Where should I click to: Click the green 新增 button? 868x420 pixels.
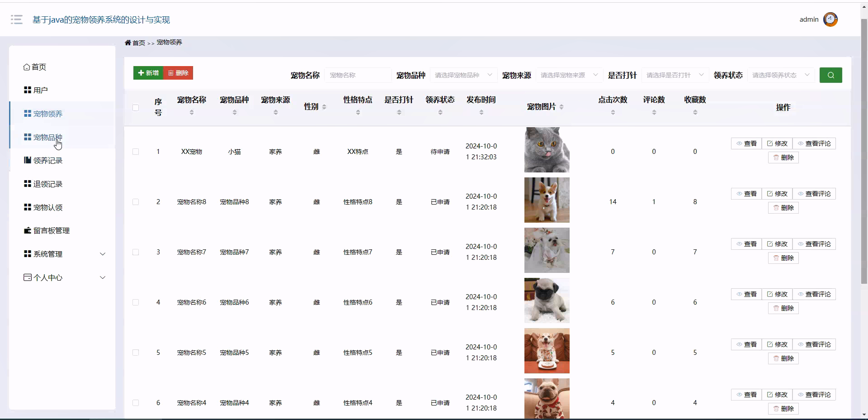pyautogui.click(x=148, y=73)
